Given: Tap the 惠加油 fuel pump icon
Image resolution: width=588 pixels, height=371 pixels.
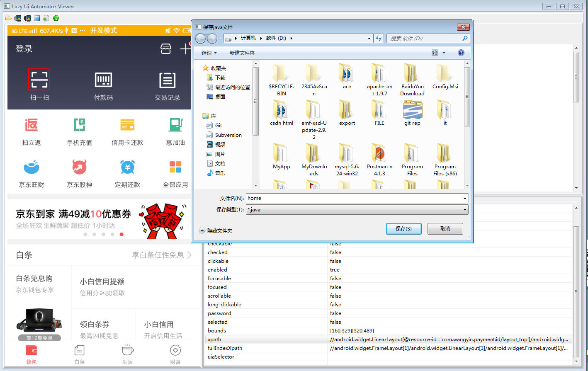Looking at the screenshot, I should tap(175, 125).
